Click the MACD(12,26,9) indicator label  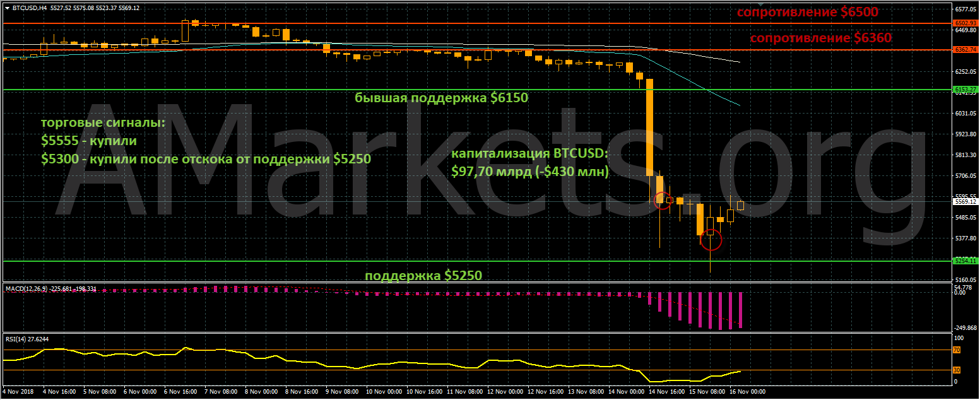(50, 289)
